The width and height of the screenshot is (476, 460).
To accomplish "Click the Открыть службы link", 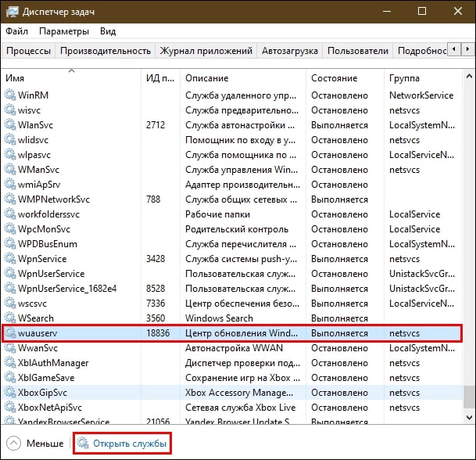I will tap(130, 444).
